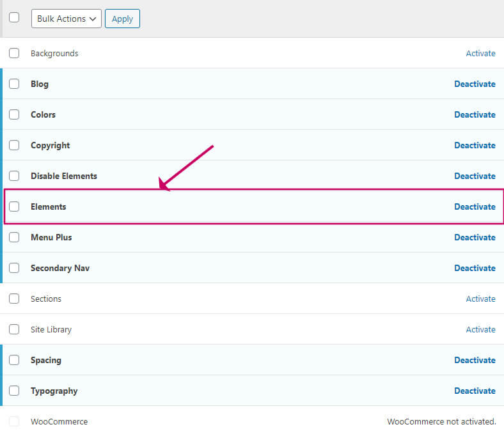Click the Menu Plus module name
The height and width of the screenshot is (436, 504).
click(51, 237)
